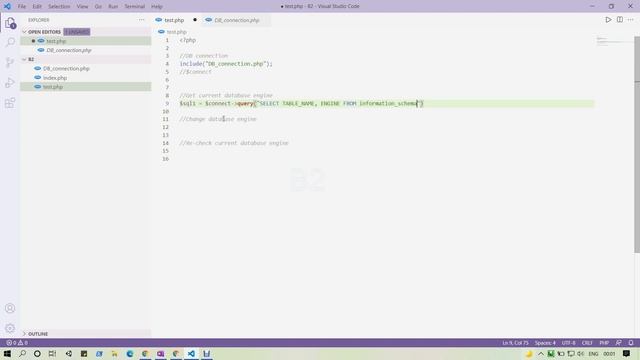Place cursor on //Re-check current database engine comment
Image resolution: width=640 pixels, height=360 pixels.
[x=234, y=143]
